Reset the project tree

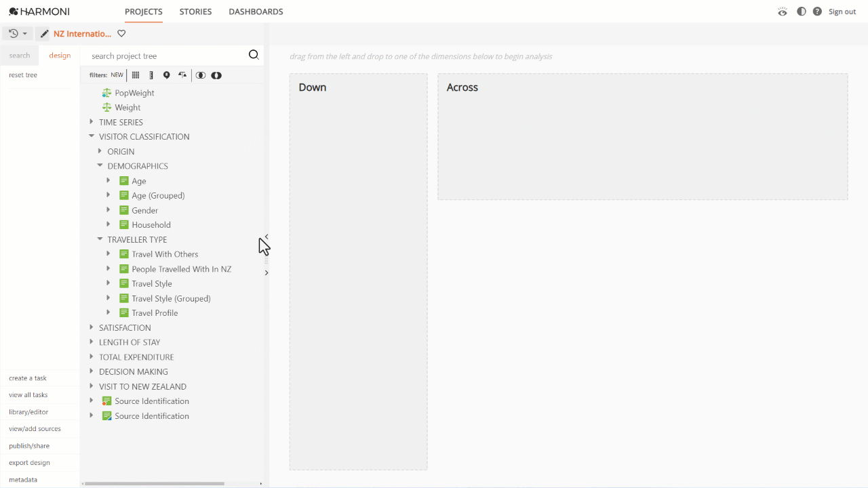coord(23,75)
